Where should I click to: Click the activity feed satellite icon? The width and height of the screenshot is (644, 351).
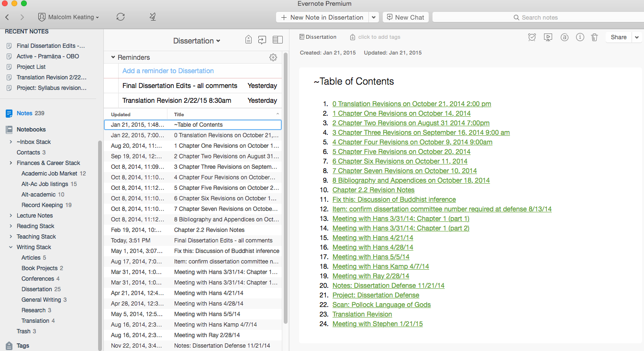click(153, 17)
